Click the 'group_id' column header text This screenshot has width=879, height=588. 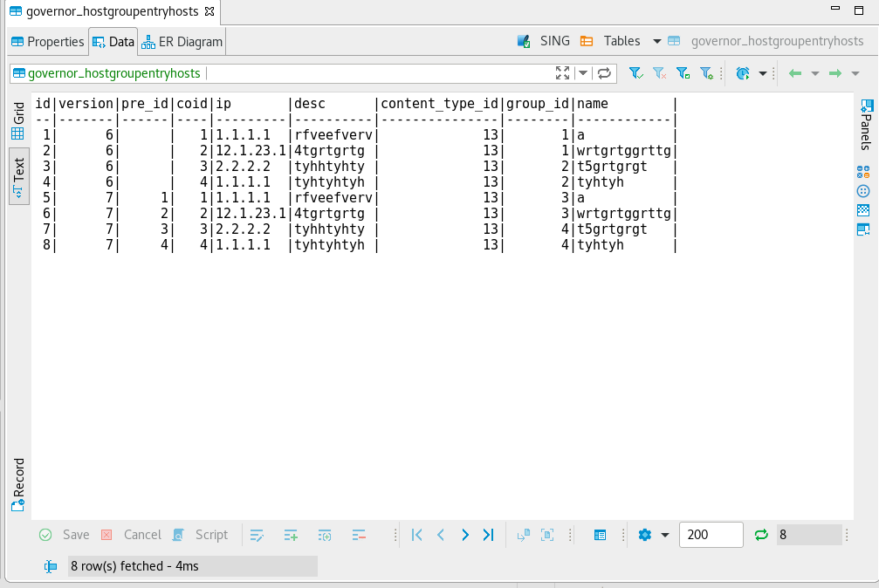538,104
